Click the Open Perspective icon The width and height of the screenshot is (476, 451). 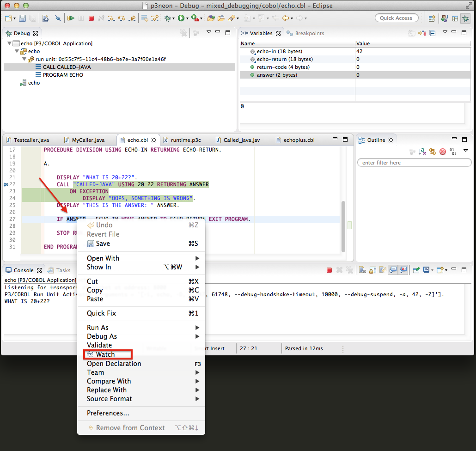[x=432, y=18]
